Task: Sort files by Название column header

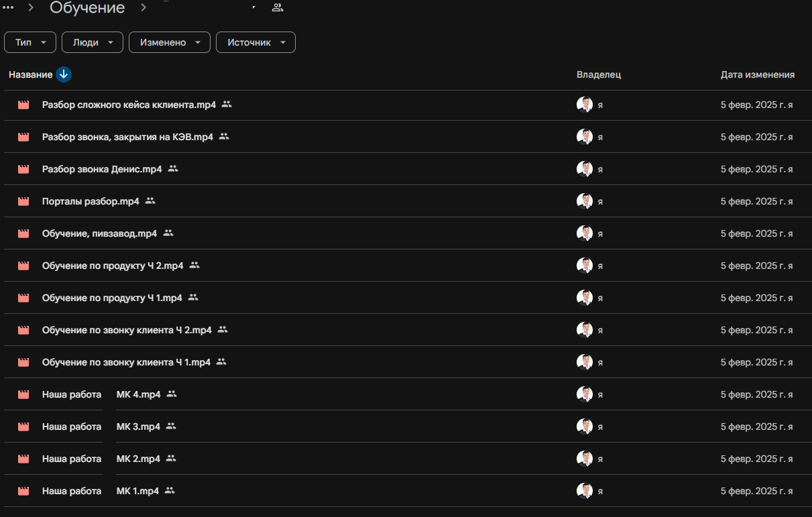Action: coord(30,74)
